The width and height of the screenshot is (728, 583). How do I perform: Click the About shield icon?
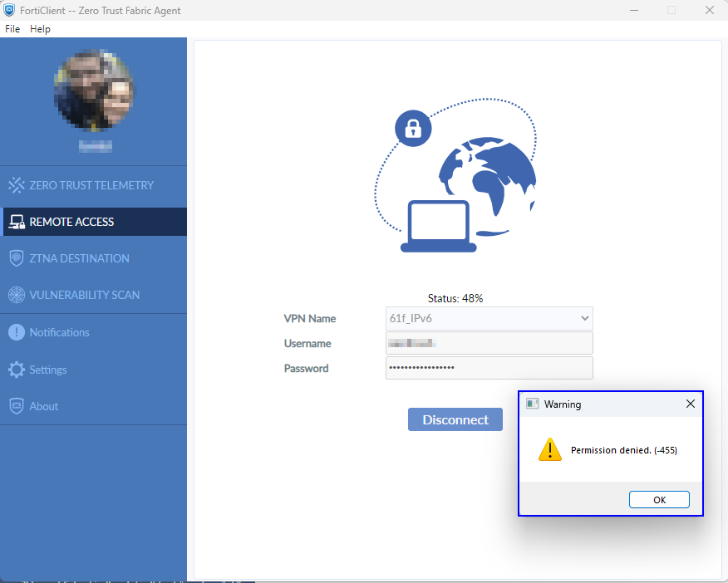pyautogui.click(x=17, y=406)
